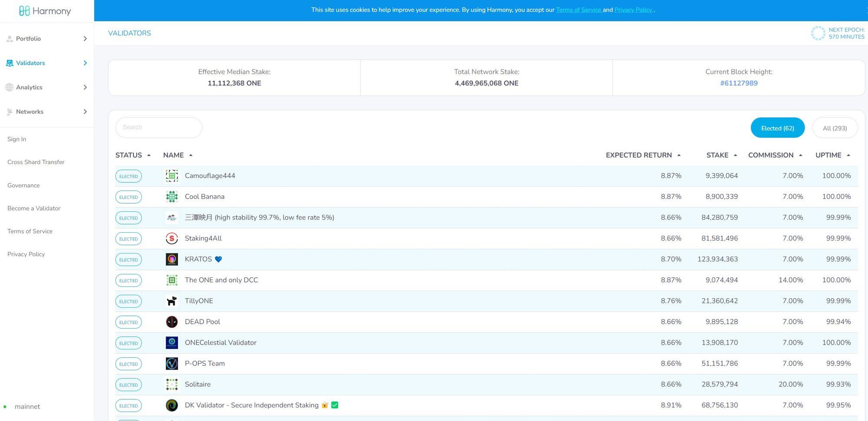
Task: Open Cross Shard Transfer page
Action: pos(36,162)
